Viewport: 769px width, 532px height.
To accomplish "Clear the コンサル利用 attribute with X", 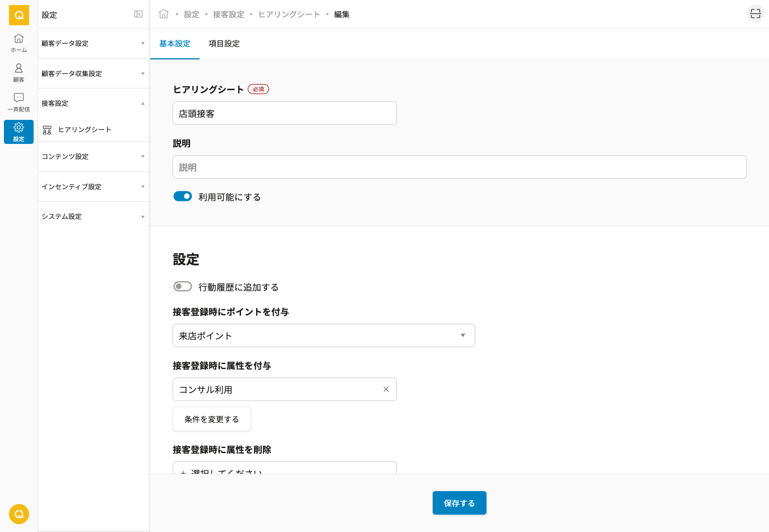I will 386,389.
